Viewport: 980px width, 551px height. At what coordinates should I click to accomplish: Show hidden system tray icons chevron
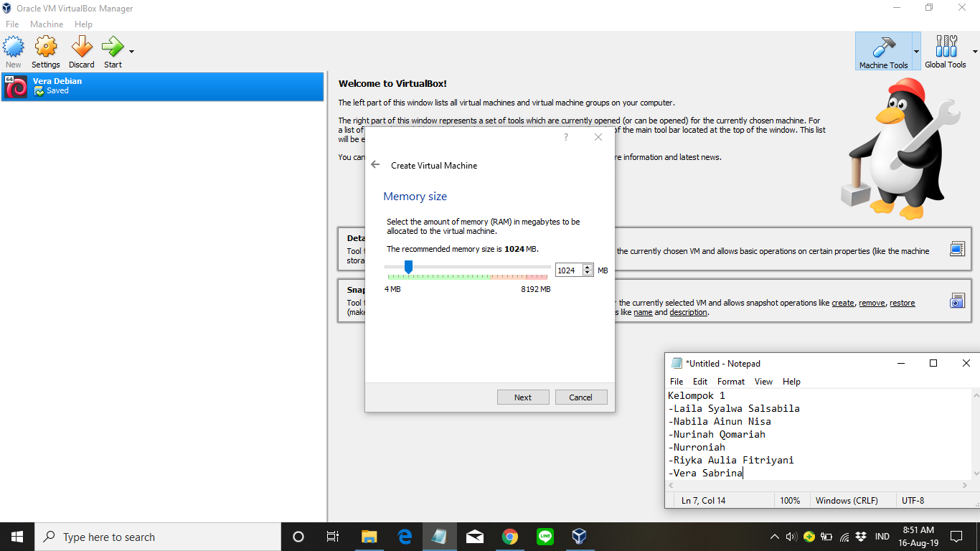coord(775,537)
